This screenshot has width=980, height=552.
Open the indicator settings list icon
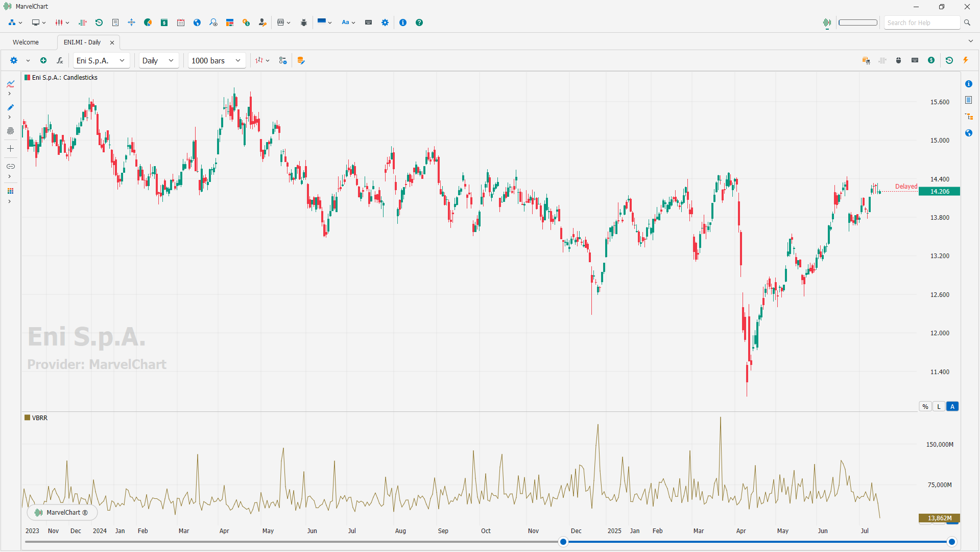pyautogui.click(x=283, y=60)
